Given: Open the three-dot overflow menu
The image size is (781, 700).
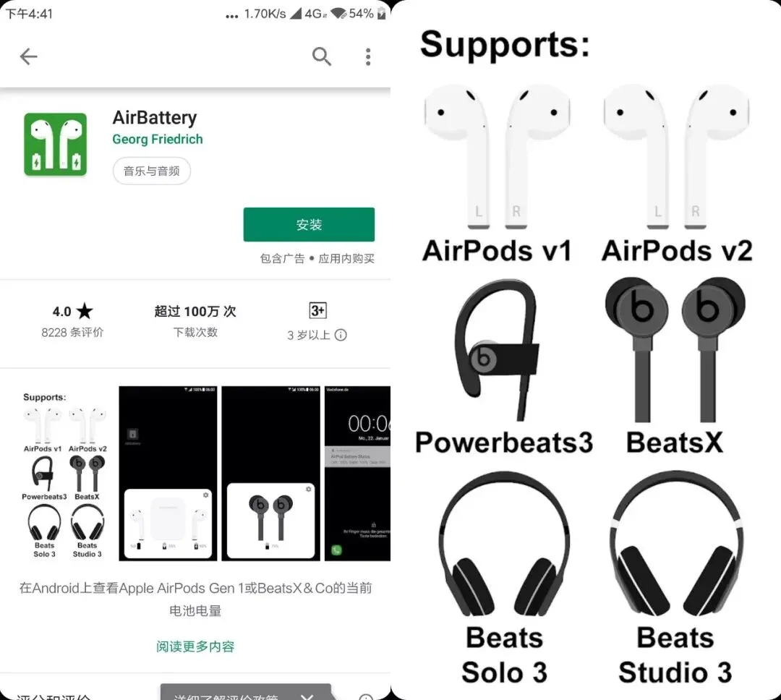Looking at the screenshot, I should click(x=368, y=57).
